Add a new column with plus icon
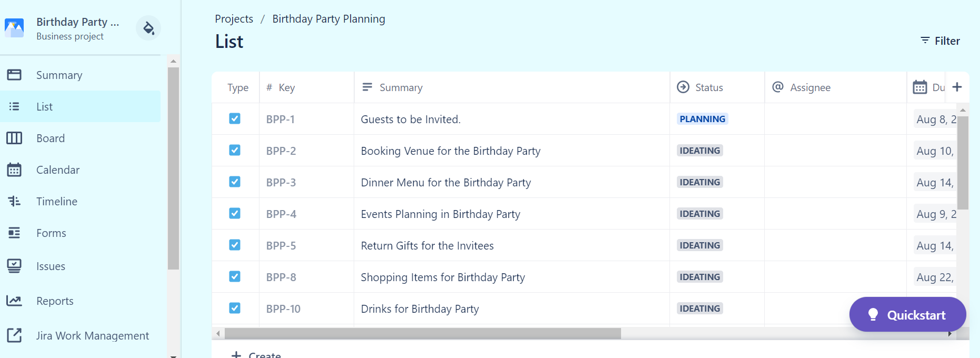The width and height of the screenshot is (980, 358). click(x=957, y=87)
